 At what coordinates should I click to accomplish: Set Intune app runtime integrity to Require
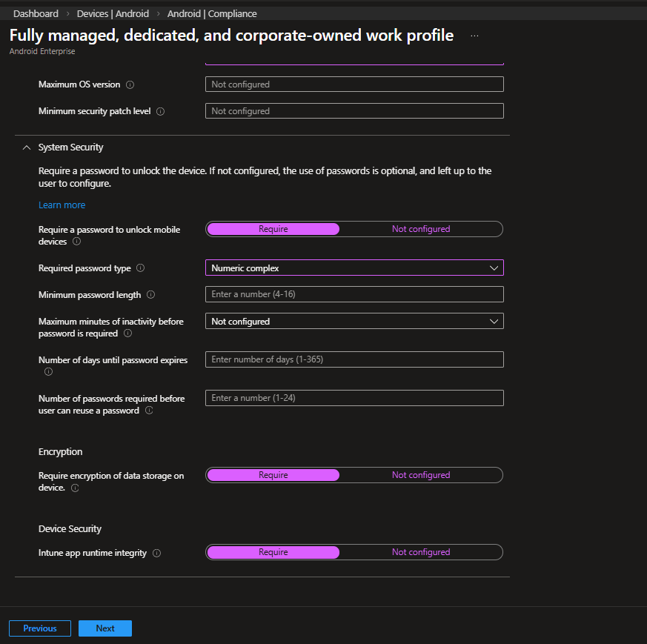(x=273, y=552)
